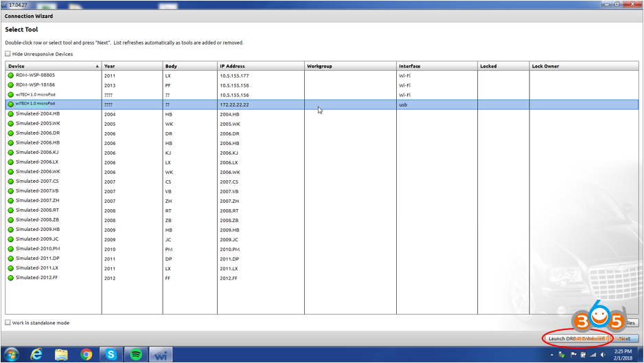Viewport: 644px width, 363px height.
Task: Select the wiTECH microPod on usb 172.22.22.22
Action: (322, 104)
